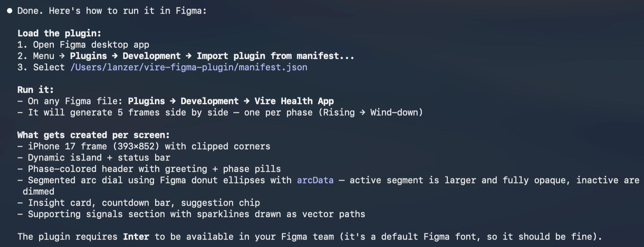
Task: Click the bold word Inter
Action: pos(136,237)
